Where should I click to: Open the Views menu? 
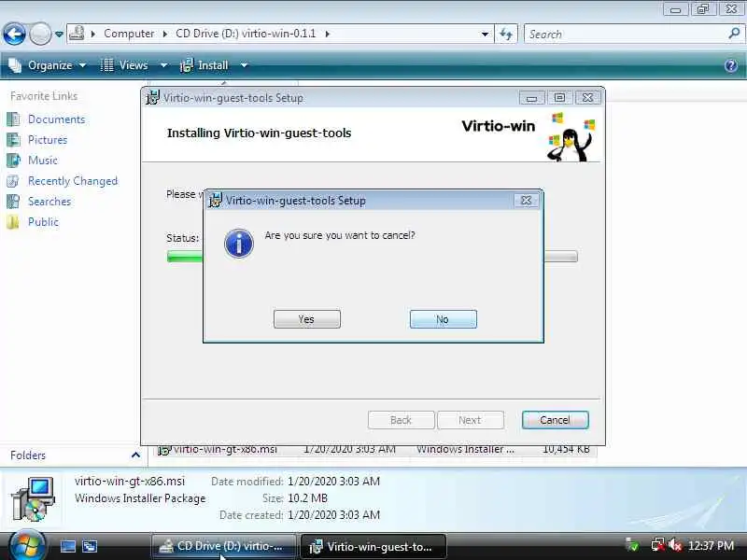click(125, 65)
